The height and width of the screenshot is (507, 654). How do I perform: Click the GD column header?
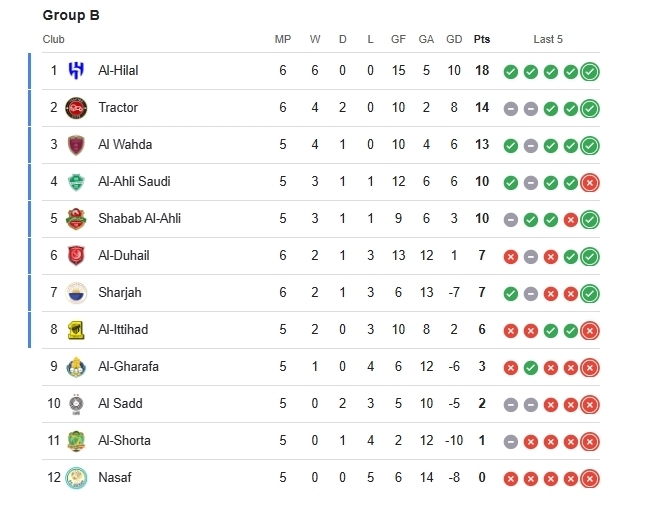454,40
